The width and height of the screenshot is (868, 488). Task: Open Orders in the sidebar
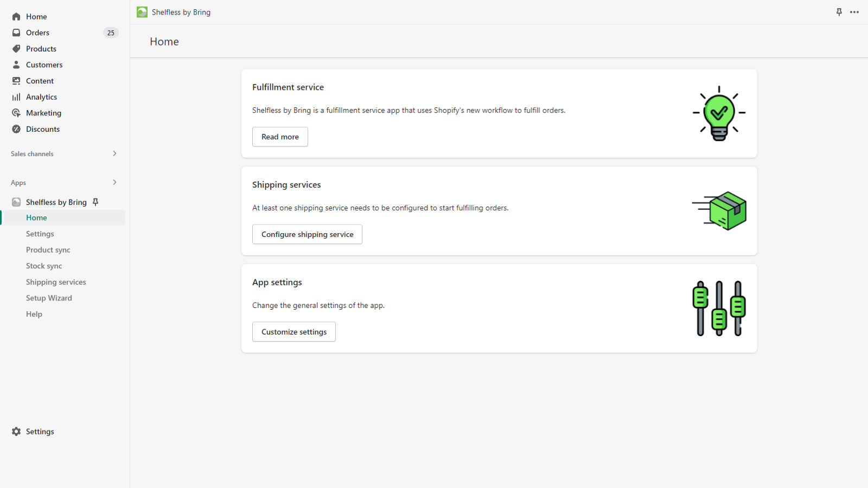coord(37,33)
